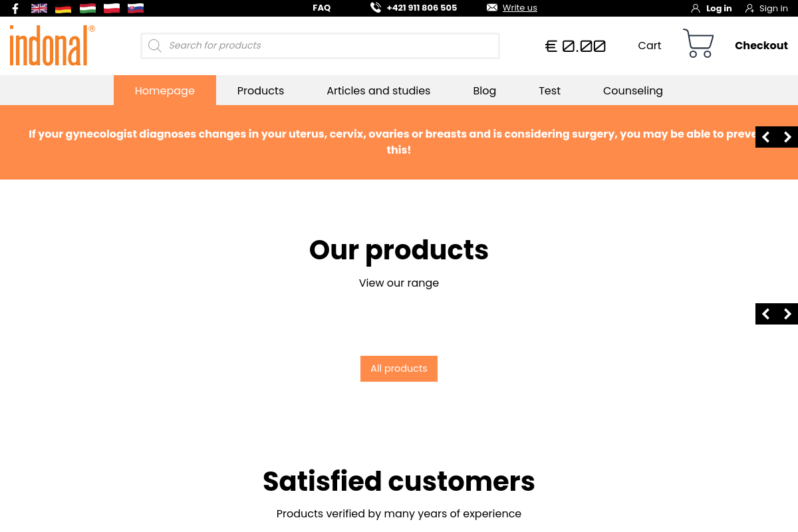This screenshot has width=798, height=532.
Task: Switch language with the UK flag
Action: tap(39, 9)
